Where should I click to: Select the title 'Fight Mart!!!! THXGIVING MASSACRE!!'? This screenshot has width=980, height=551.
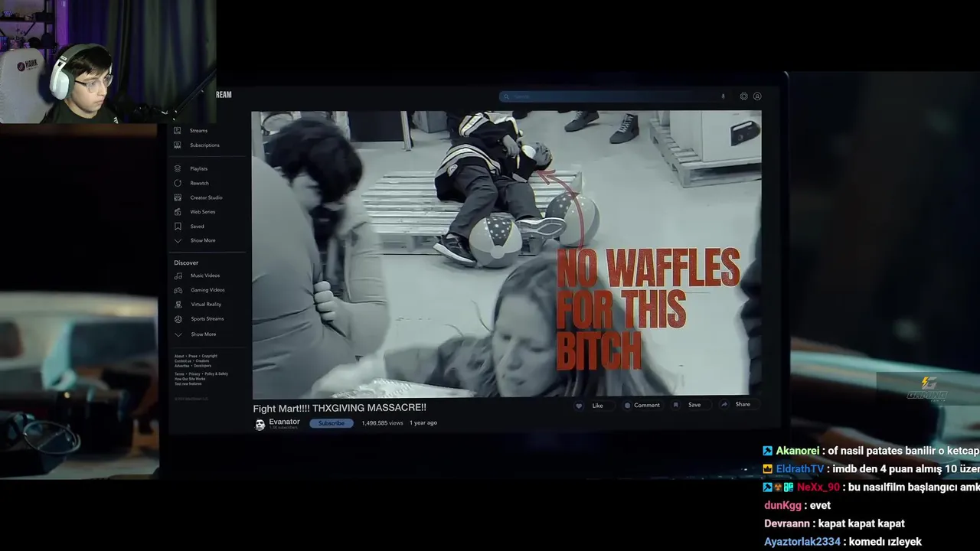click(x=339, y=408)
